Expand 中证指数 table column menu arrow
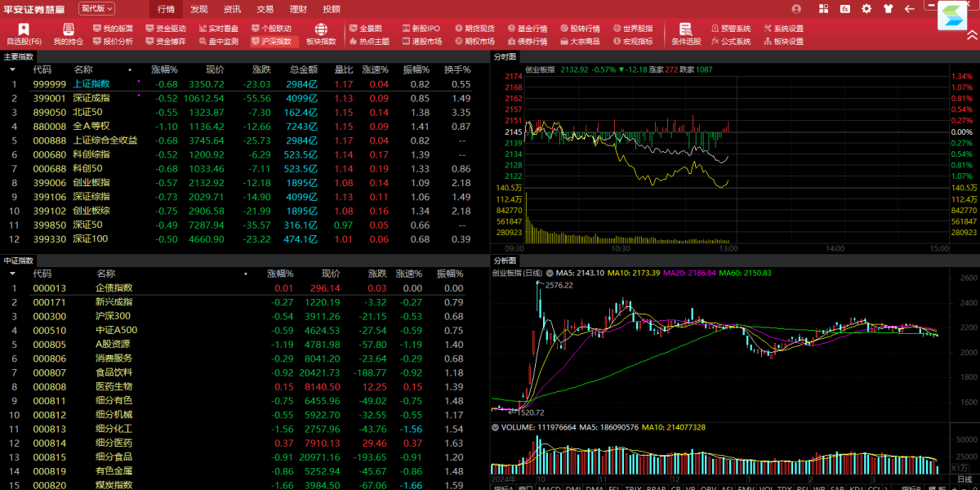 tap(12, 274)
